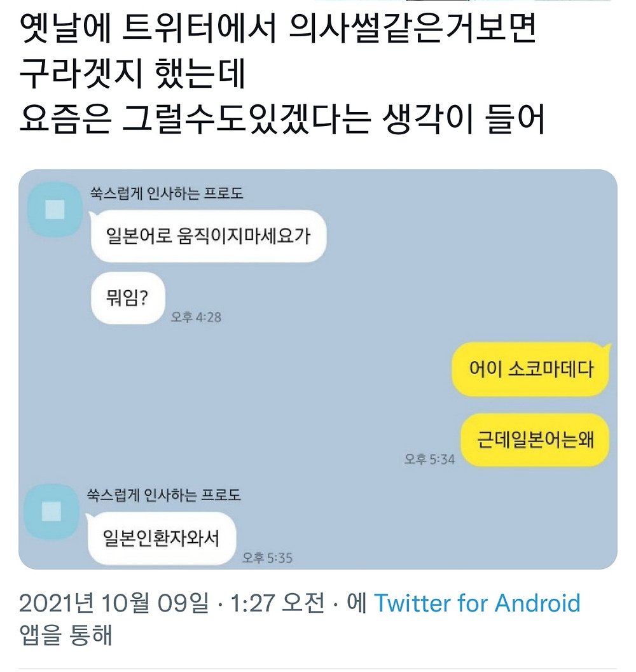Click the message bubble 뭐임?
636x672 pixels.
pos(128,298)
